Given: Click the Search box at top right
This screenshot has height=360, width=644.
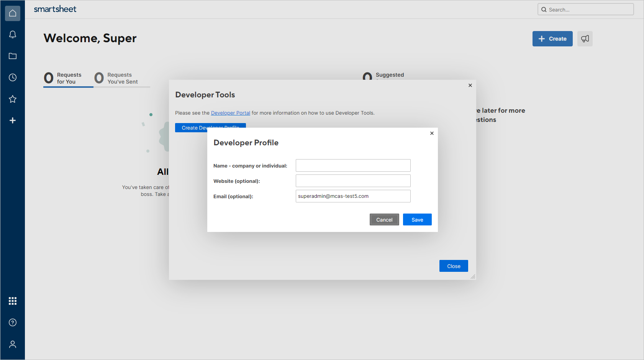Looking at the screenshot, I should pyautogui.click(x=585, y=9).
